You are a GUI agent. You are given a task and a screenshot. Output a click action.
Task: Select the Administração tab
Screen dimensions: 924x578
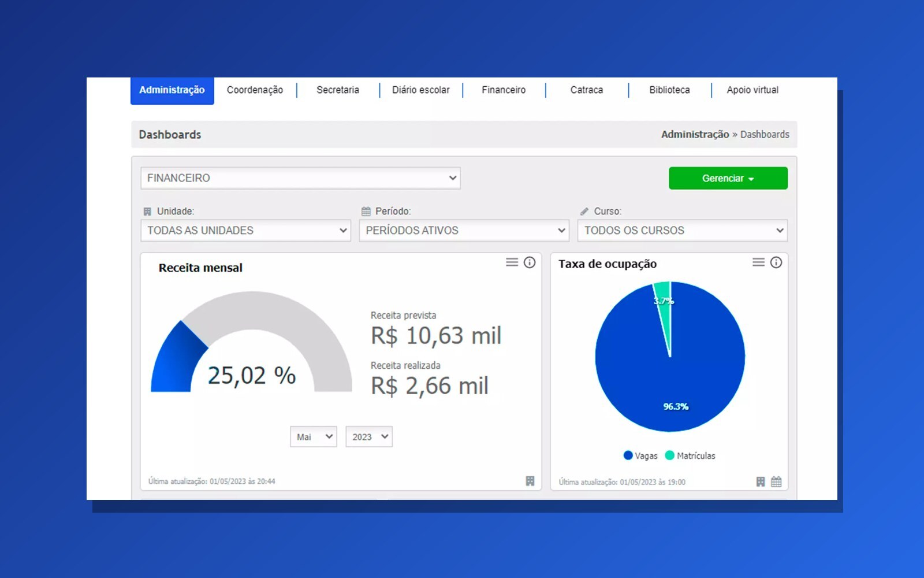click(x=172, y=90)
